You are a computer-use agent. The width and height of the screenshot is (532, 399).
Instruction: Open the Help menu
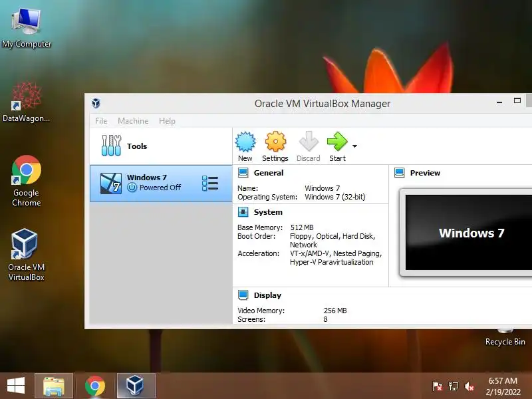click(168, 121)
